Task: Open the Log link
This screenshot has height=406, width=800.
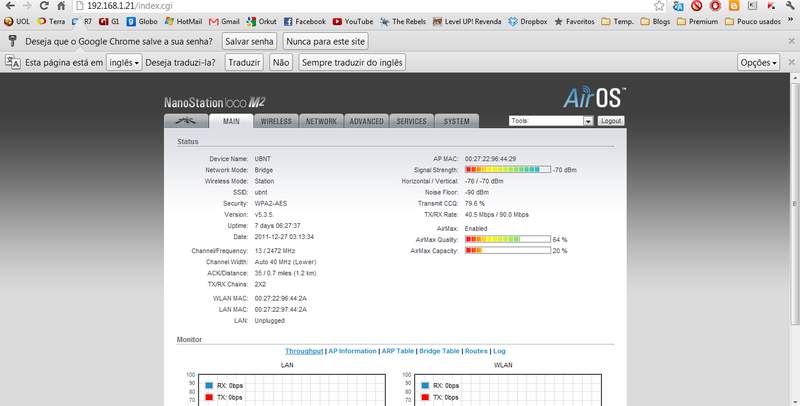Action: click(499, 351)
